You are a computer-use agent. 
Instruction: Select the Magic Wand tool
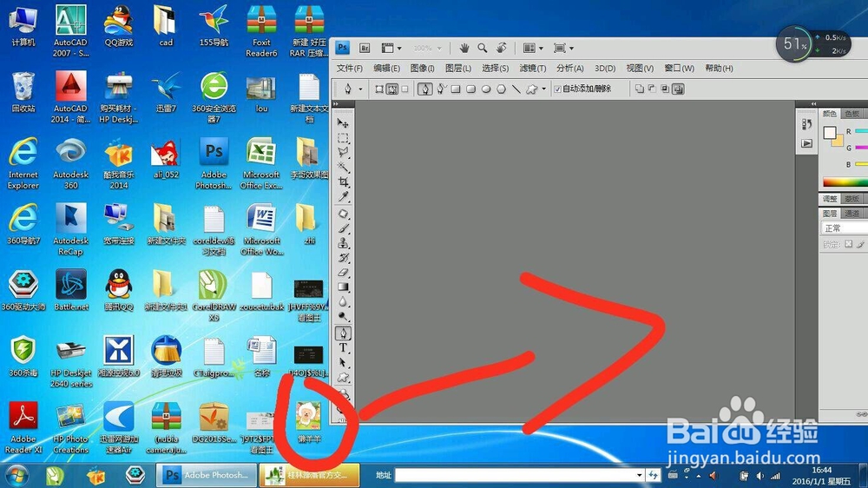343,168
